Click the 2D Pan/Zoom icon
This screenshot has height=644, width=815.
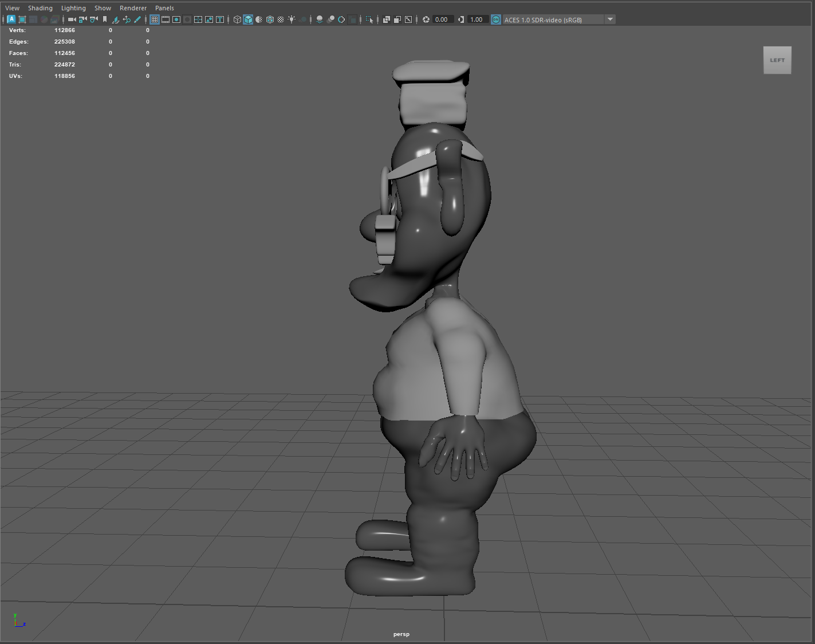(127, 19)
